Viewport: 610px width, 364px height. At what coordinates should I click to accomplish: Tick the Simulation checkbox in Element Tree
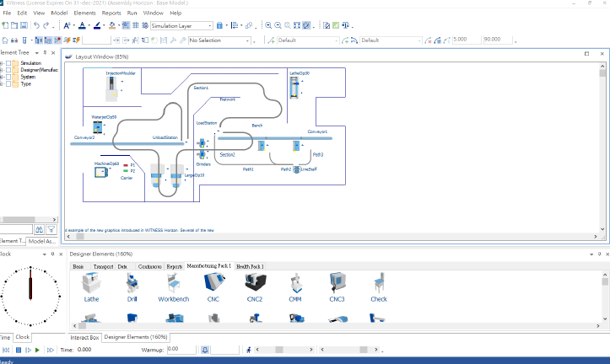coord(7,63)
